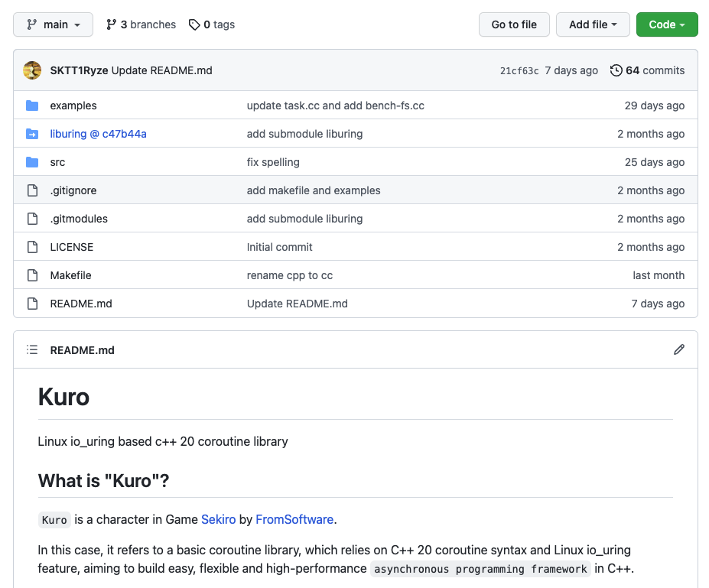Click the LICENSE file icon
709x588 pixels.
[x=32, y=247]
